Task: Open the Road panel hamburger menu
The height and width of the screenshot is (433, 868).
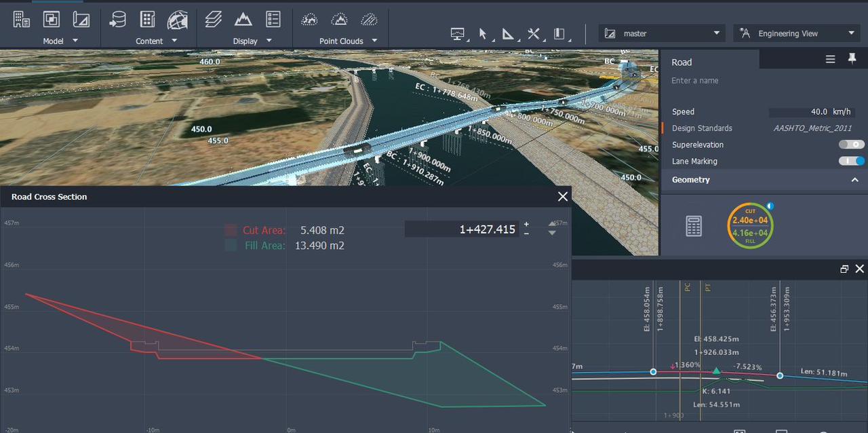Action: (830, 60)
